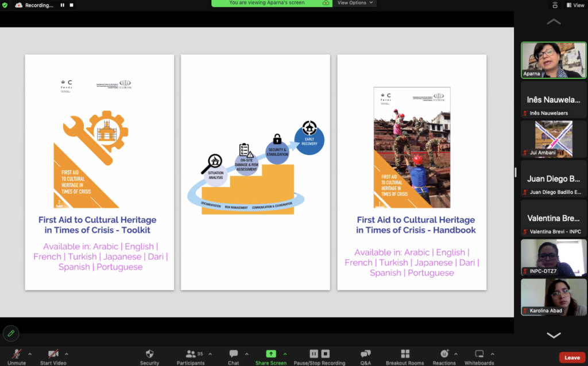Viewport: 588px width, 366px height.
Task: Click the green Share Screen button
Action: pyautogui.click(x=270, y=354)
